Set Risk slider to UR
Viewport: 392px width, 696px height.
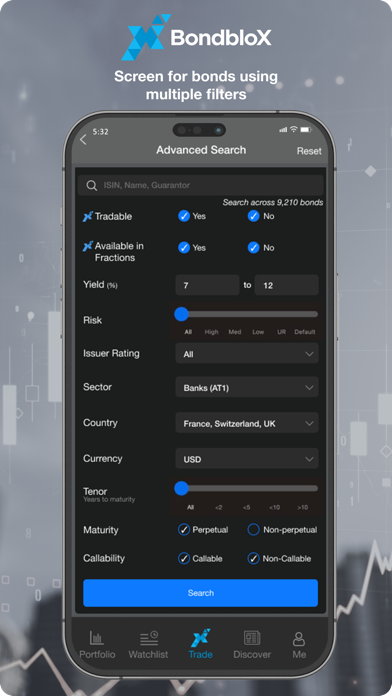coord(281,332)
